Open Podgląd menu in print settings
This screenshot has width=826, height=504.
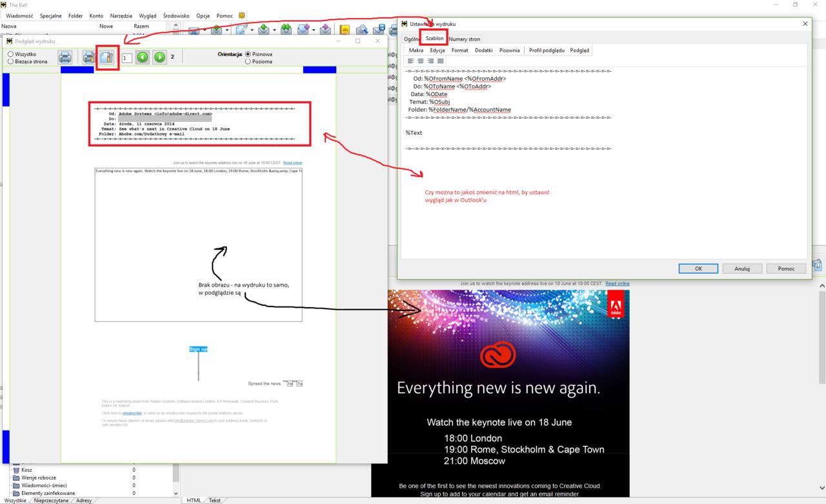click(x=579, y=50)
